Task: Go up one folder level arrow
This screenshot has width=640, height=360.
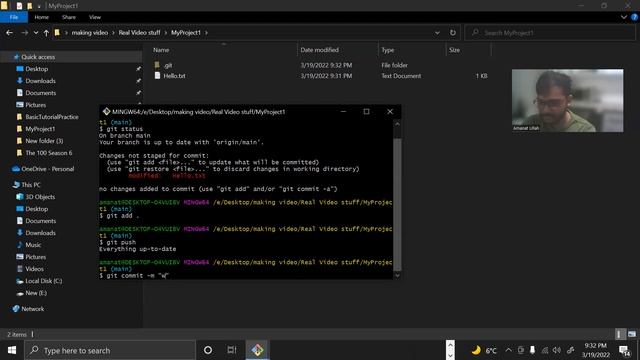Action: pos(46,33)
